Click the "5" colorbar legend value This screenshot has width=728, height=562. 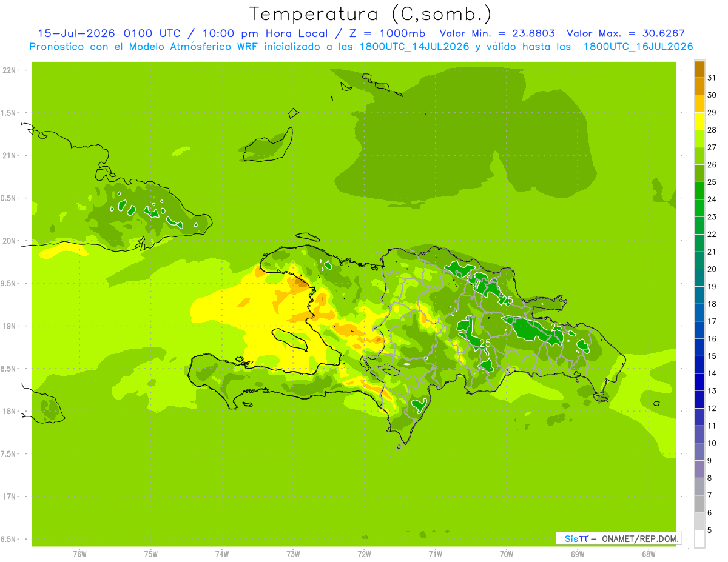[710, 530]
